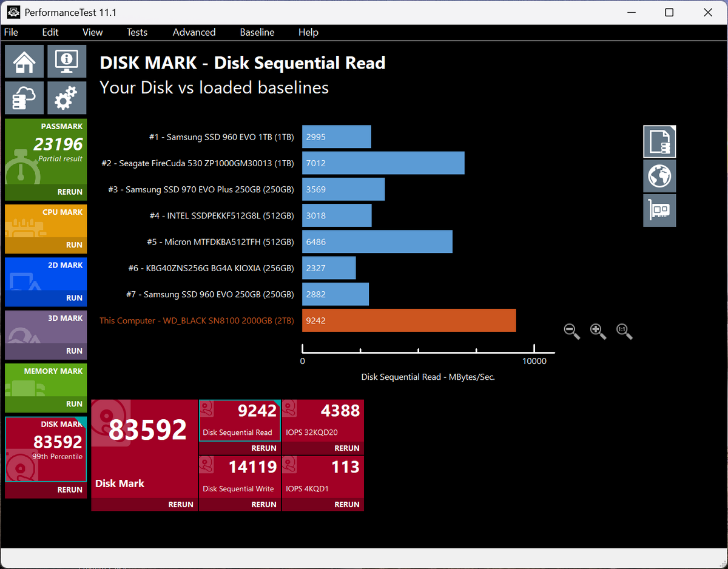728x569 pixels.
Task: Rerun the Disk Mark sidebar test
Action: point(70,490)
